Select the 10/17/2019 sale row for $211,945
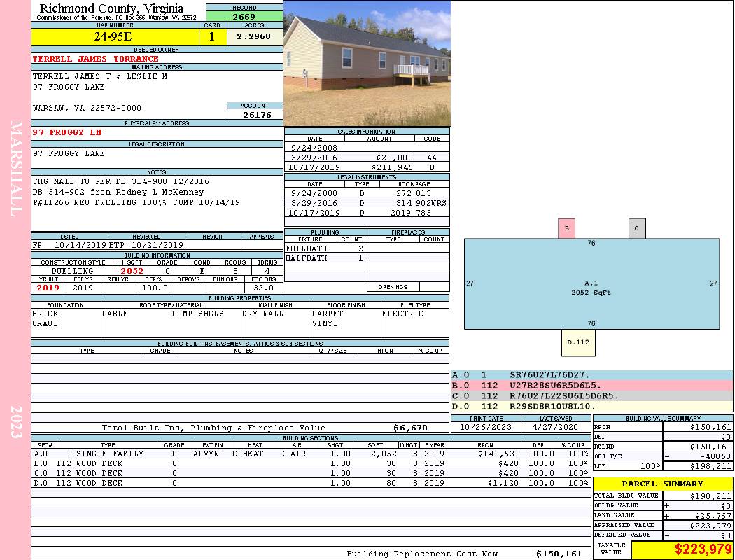The height and width of the screenshot is (560, 735). click(x=367, y=167)
